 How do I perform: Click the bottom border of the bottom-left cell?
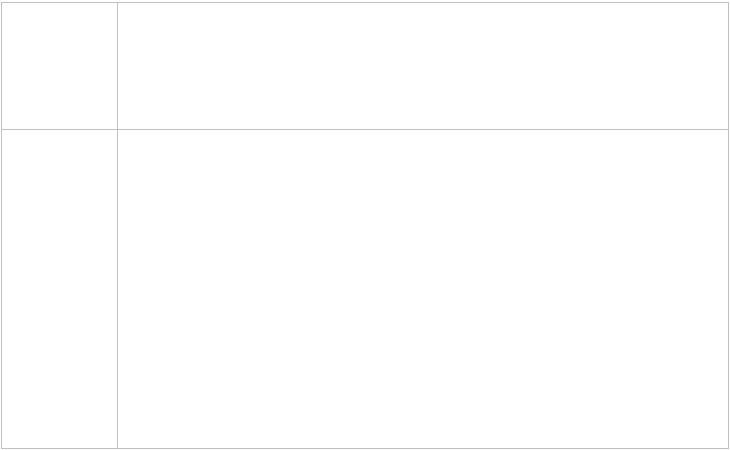tap(60, 449)
